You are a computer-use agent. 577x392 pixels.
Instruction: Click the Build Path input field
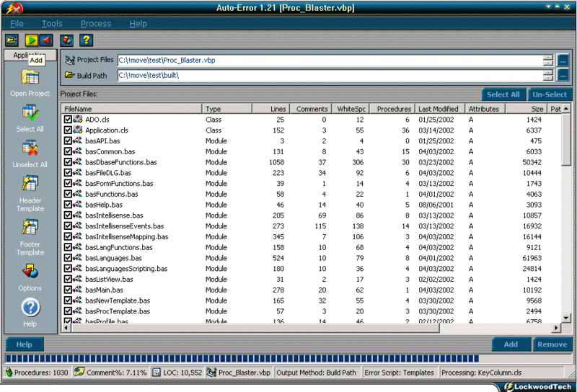pyautogui.click(x=330, y=76)
